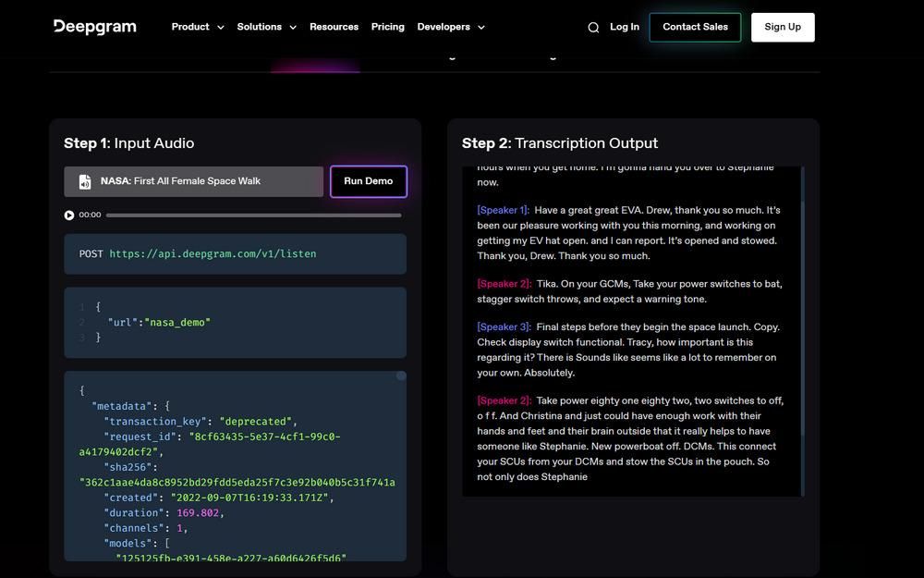
Task: Open the Pricing page
Action: click(x=388, y=27)
